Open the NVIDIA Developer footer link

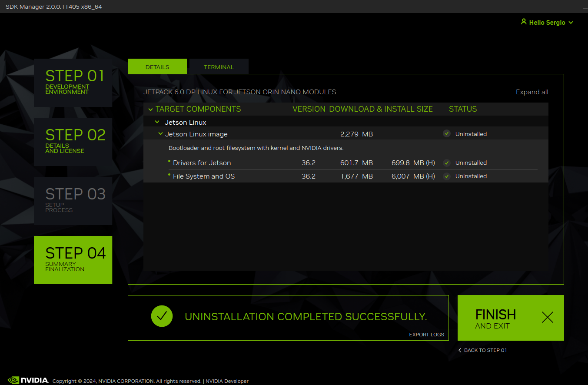(227, 381)
